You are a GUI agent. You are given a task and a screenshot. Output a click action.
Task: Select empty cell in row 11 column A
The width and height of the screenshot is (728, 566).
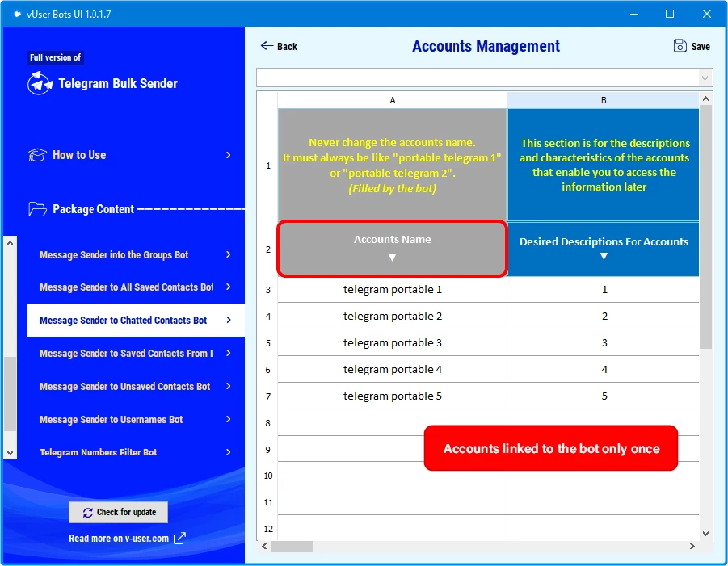point(393,502)
